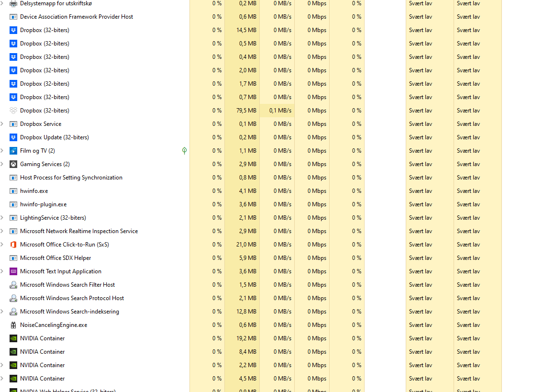
Task: Expand the NVIDIA Container using 2,2 MB
Action: [2, 365]
